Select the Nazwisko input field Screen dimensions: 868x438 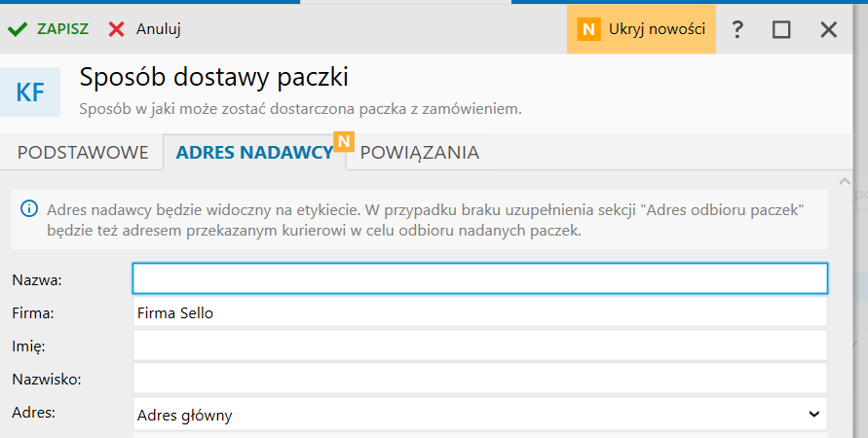pyautogui.click(x=479, y=379)
